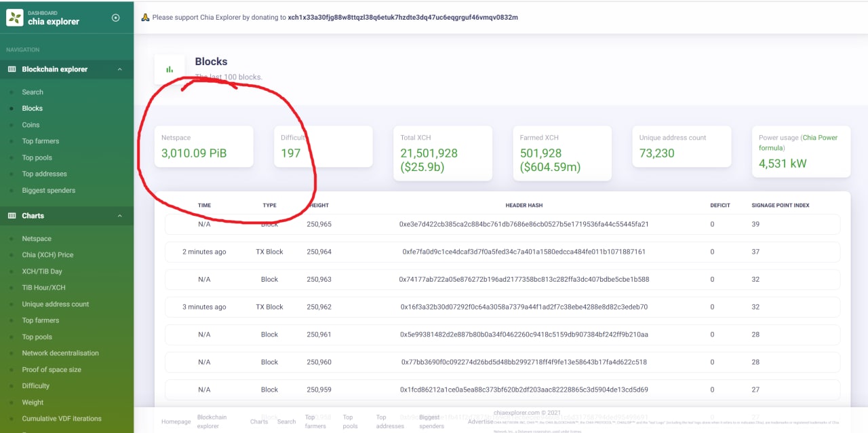
Task: Click the bar chart icon beside Blocks
Action: click(170, 69)
